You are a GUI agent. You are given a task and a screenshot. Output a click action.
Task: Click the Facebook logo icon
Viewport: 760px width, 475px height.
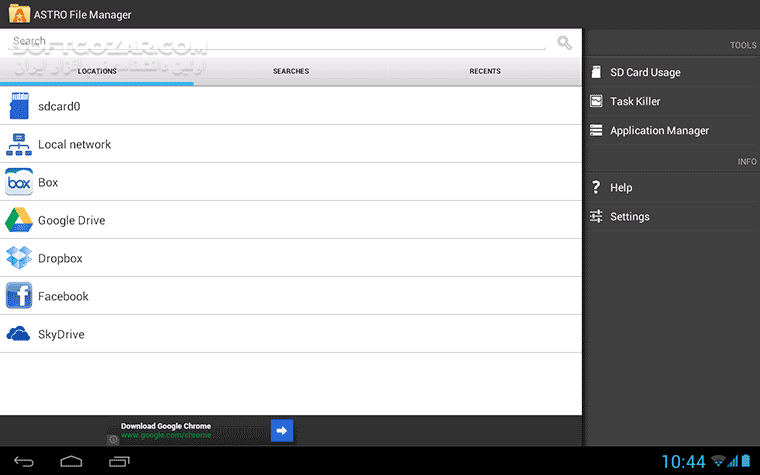(x=19, y=296)
